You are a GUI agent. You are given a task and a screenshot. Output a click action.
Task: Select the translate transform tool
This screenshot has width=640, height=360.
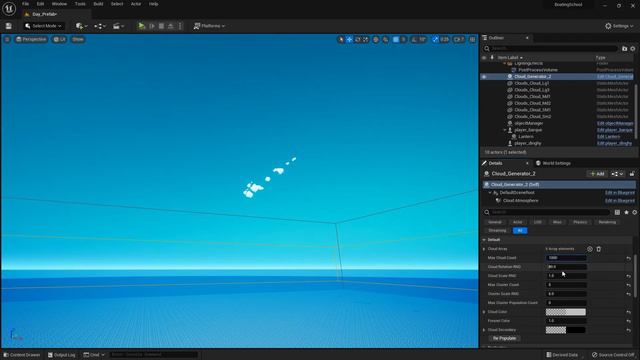(x=349, y=40)
